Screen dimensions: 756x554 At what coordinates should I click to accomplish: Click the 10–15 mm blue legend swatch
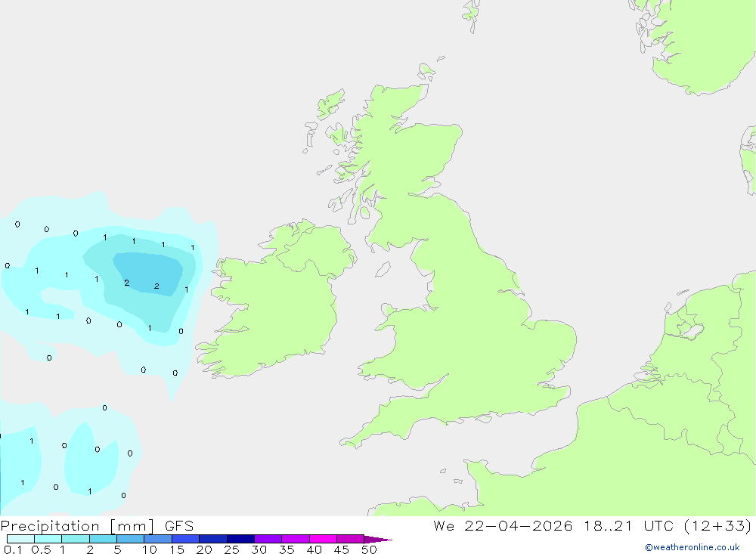coord(158,539)
